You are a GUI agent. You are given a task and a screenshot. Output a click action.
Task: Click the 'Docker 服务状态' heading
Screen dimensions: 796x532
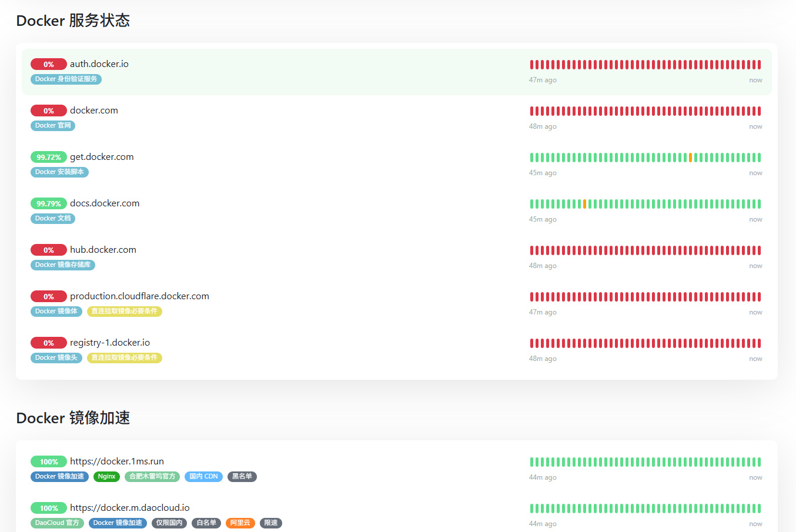tap(73, 21)
